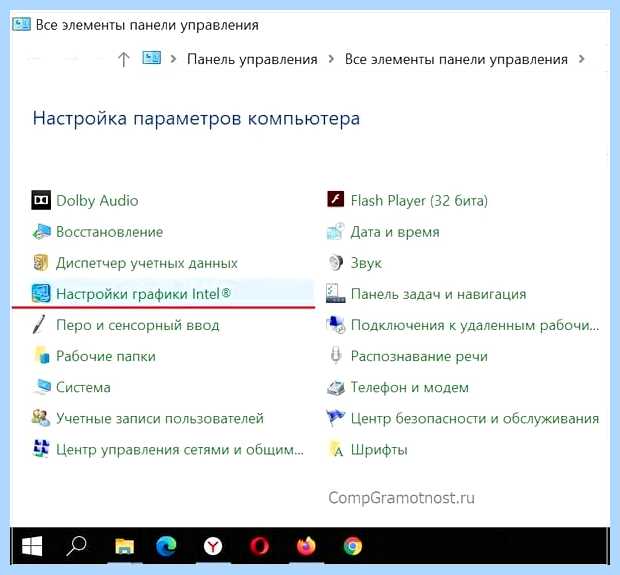Expand the chevron after Панель управления breadcrumb
Viewport: 620px width, 575px height.
click(331, 59)
